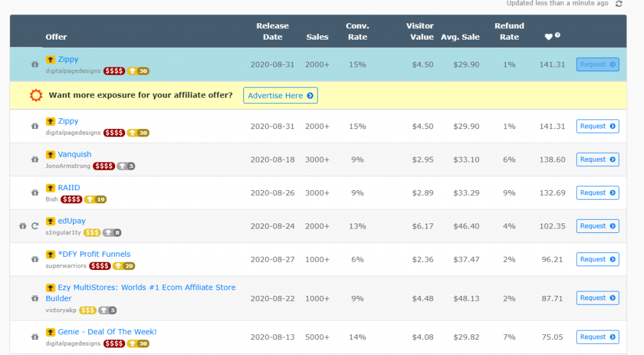Sort by the Visitor Value column header

(419, 31)
